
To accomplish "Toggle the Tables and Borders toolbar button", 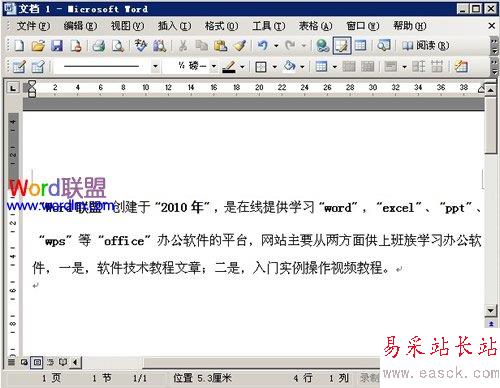I will 342,46.
